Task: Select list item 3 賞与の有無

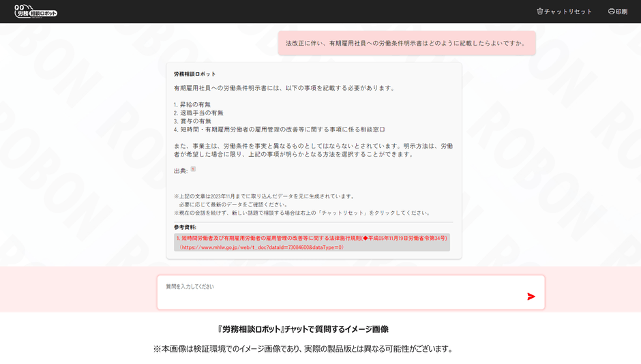Action: click(192, 121)
